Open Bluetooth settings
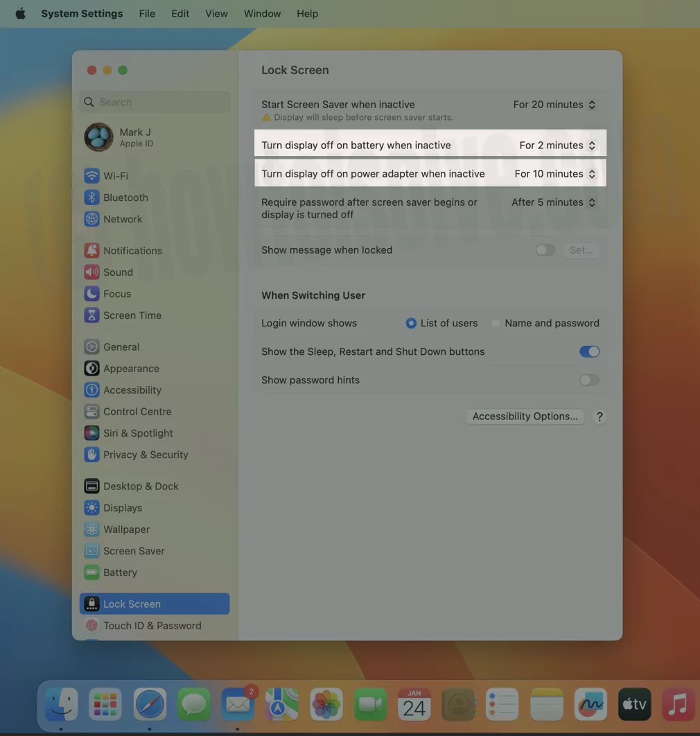This screenshot has width=700, height=736. (125, 197)
